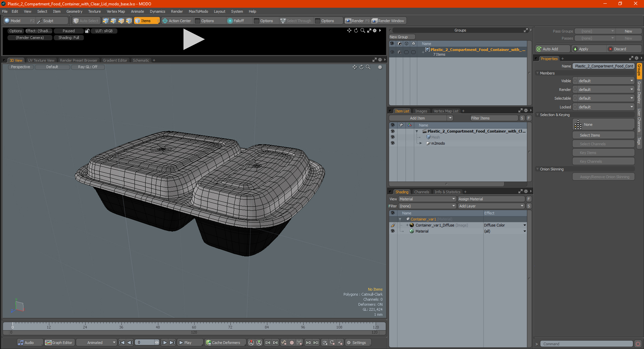Image resolution: width=644 pixels, height=349 pixels.
Task: Open Falloff tool
Action: (236, 21)
